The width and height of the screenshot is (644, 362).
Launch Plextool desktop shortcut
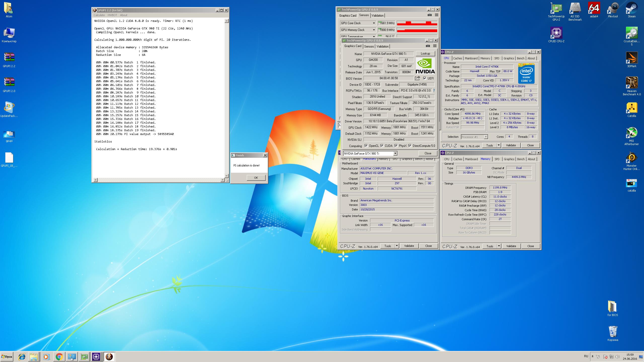coord(613,10)
